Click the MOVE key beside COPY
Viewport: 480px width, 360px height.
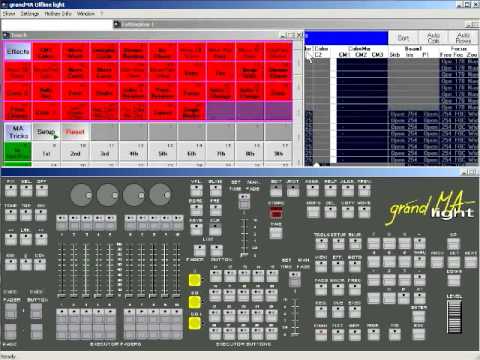364,212
